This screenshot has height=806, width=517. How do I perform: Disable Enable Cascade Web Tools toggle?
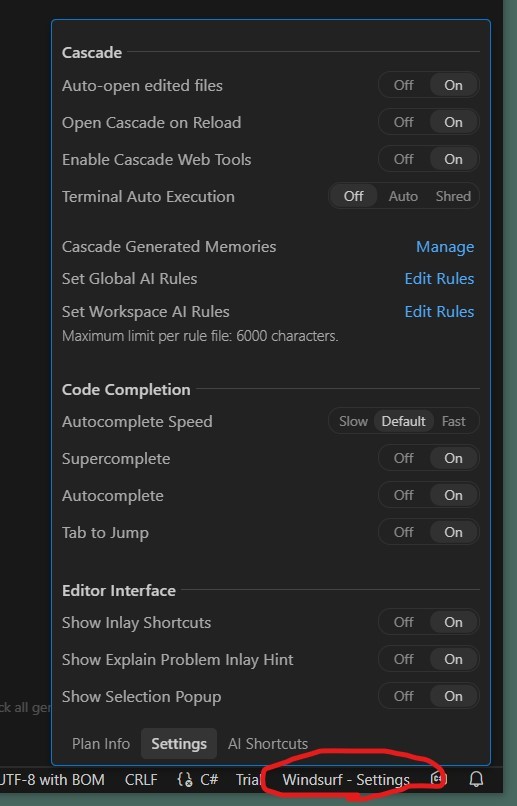[x=403, y=159]
